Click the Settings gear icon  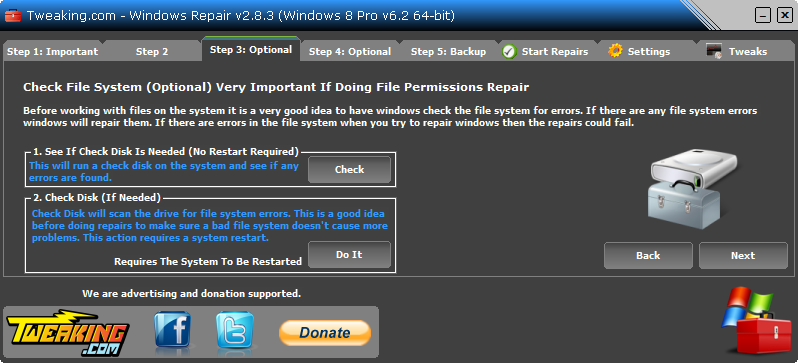click(x=615, y=51)
